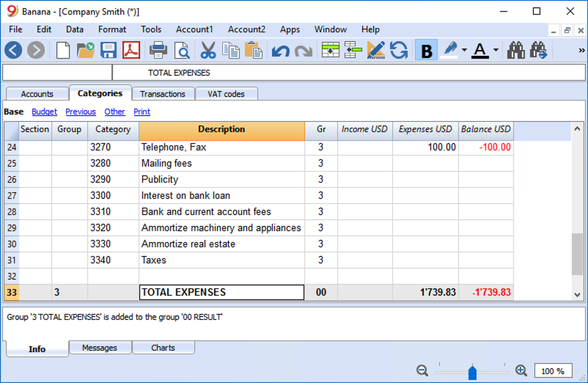Toggle bold formatting with the B button
588x383 pixels.
click(426, 51)
